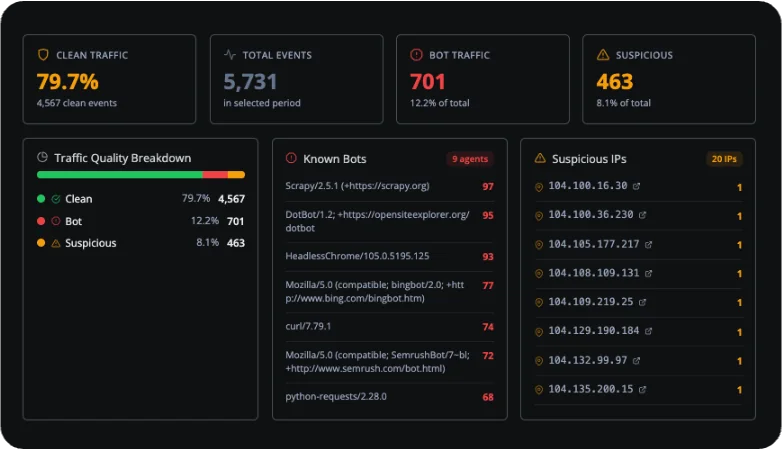This screenshot has width=782, height=450.
Task: Click the red alert icon beside Bot Traffic
Action: point(416,54)
